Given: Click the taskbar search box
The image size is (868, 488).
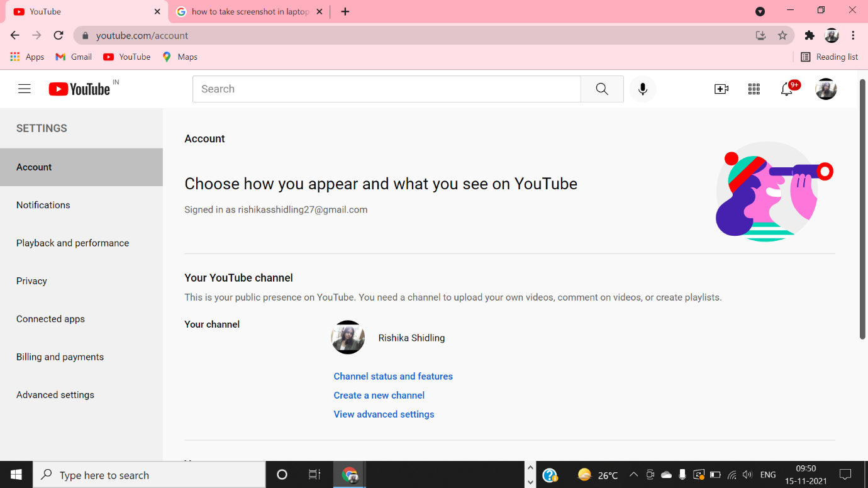Looking at the screenshot, I should click(149, 475).
